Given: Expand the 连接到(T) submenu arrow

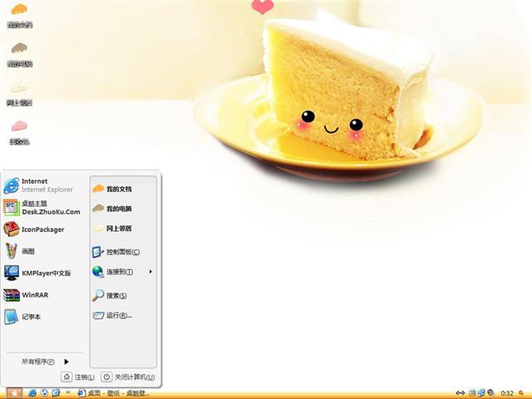Looking at the screenshot, I should [x=150, y=272].
